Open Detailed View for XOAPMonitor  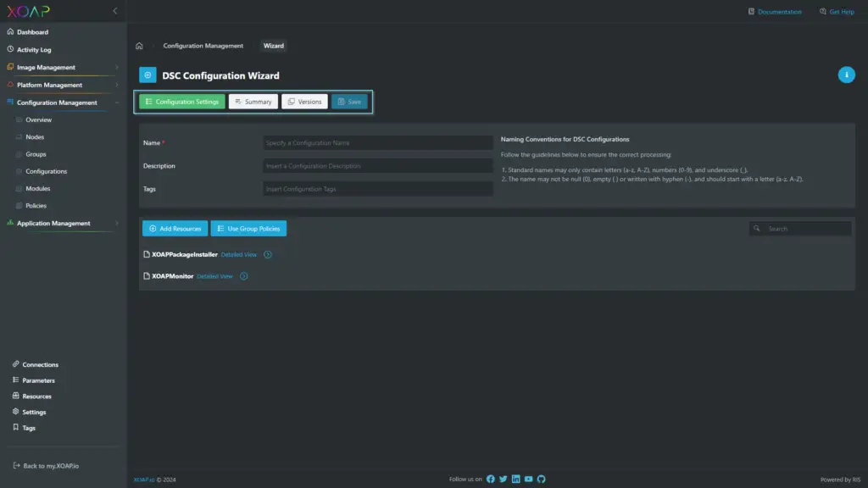(x=214, y=276)
